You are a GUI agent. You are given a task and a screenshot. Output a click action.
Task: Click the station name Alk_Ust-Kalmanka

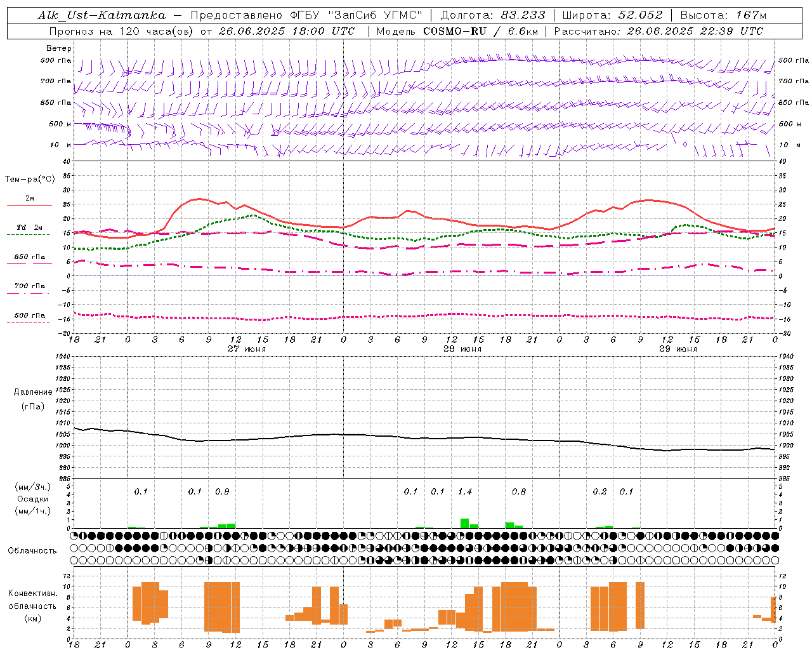pos(101,15)
